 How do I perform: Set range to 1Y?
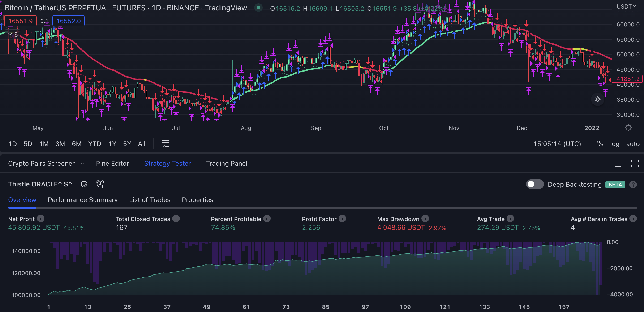112,144
